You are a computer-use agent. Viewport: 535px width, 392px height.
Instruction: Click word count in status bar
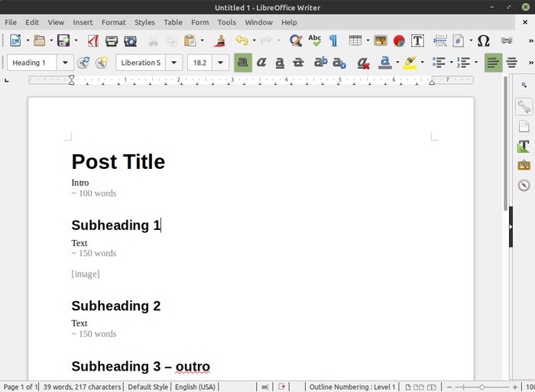[x=82, y=387]
